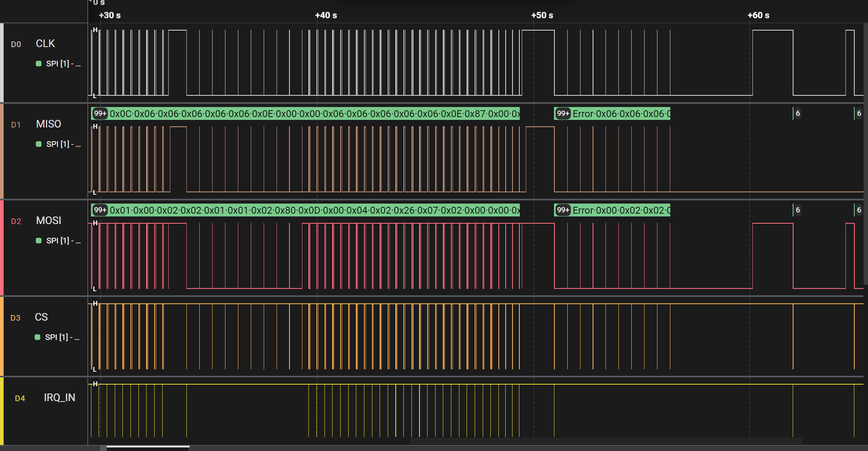This screenshot has width=868, height=451.
Task: Click the first 99+ badge on MISO row
Action: click(100, 113)
